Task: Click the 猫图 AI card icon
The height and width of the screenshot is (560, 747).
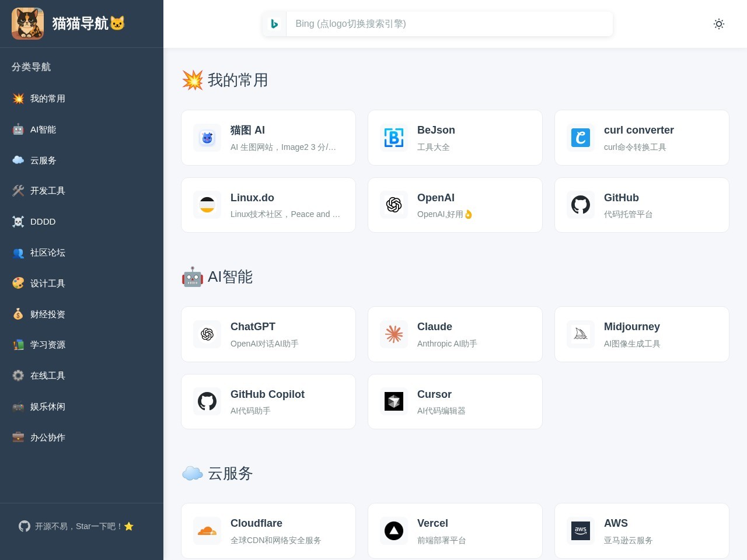Action: (x=207, y=138)
